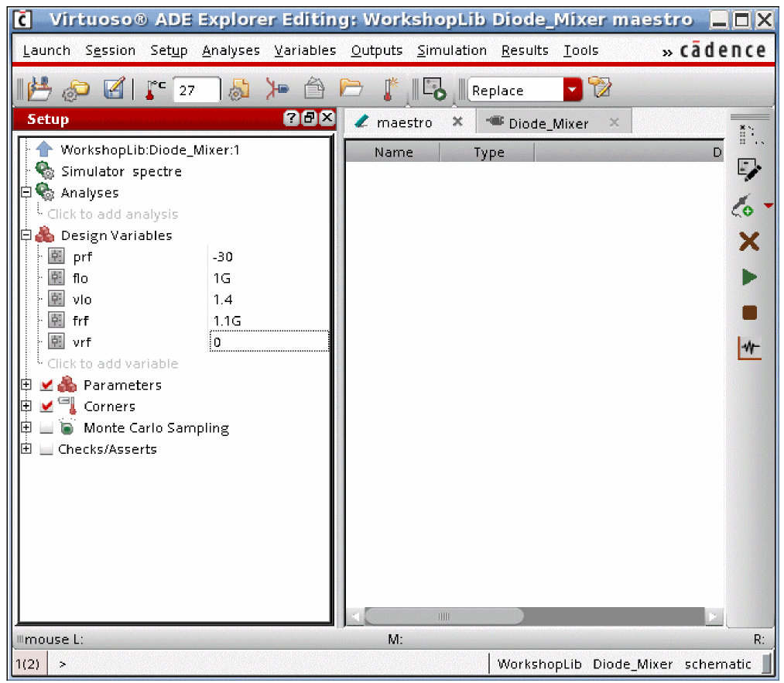Enable the Checks/Asserts checkbox
Screen dimensions: 784x683
point(46,449)
